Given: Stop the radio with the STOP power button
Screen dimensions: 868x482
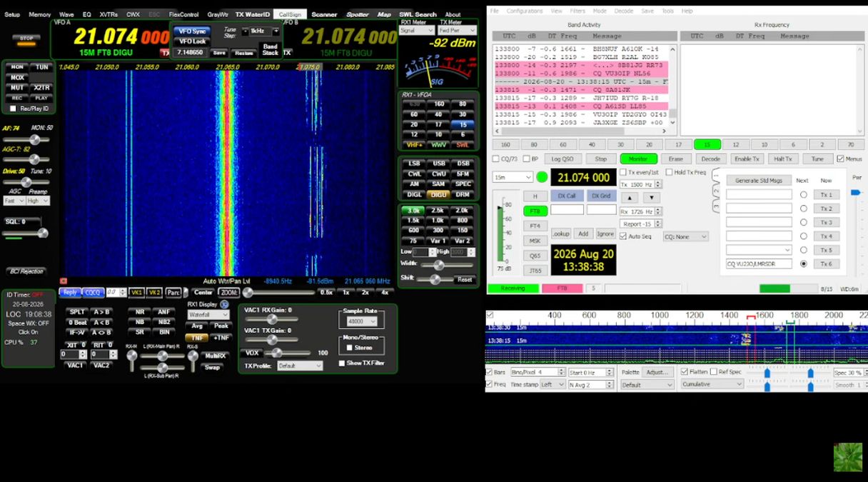Looking at the screenshot, I should coord(26,38).
